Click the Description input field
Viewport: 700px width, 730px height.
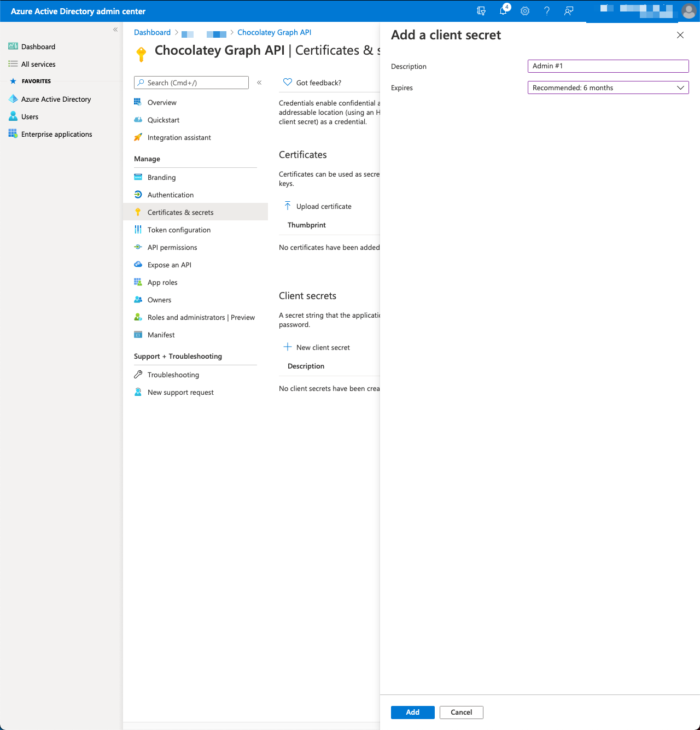point(608,66)
